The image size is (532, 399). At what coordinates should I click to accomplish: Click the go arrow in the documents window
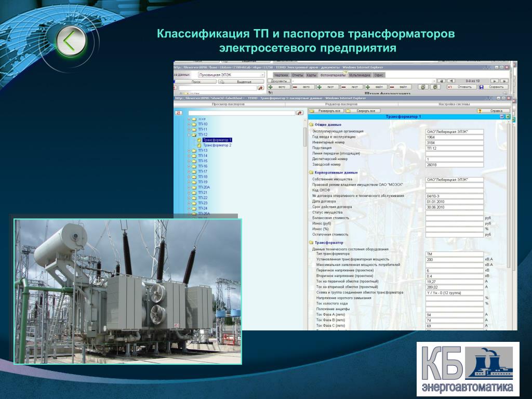point(261,88)
